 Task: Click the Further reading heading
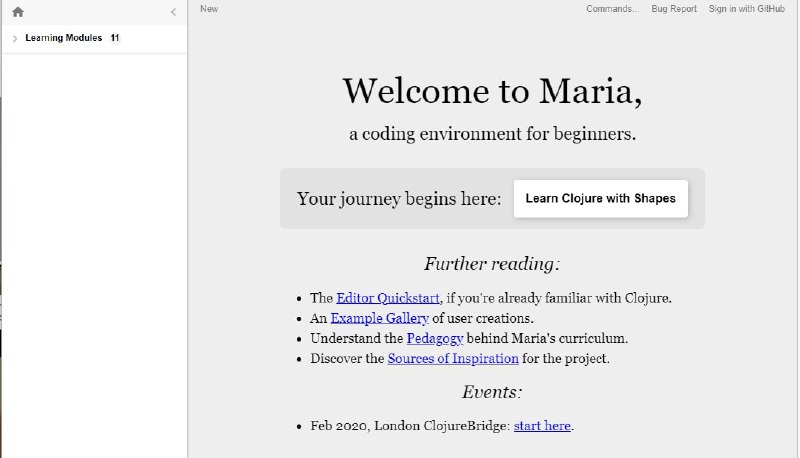(492, 264)
